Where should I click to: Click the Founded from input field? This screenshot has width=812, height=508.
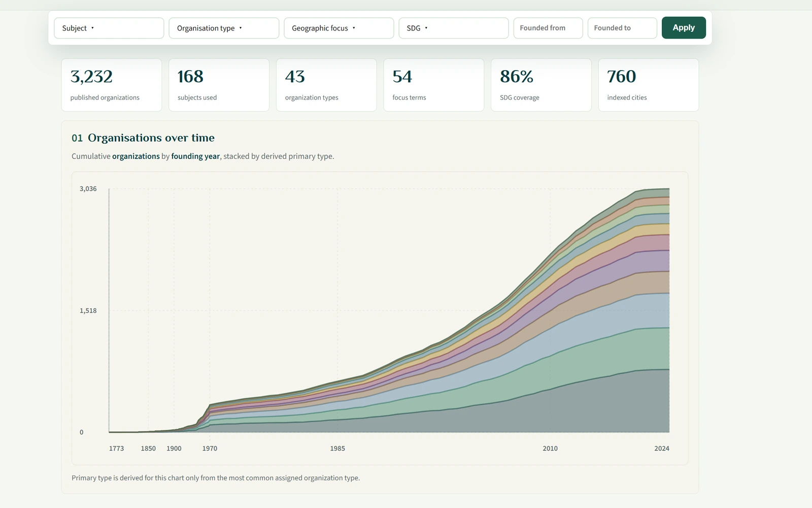pos(548,28)
